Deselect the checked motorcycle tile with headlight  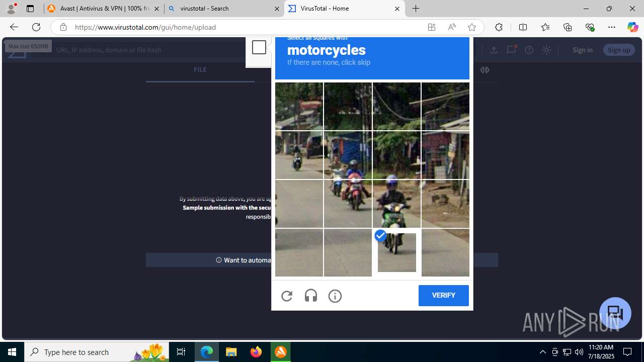coord(396,252)
